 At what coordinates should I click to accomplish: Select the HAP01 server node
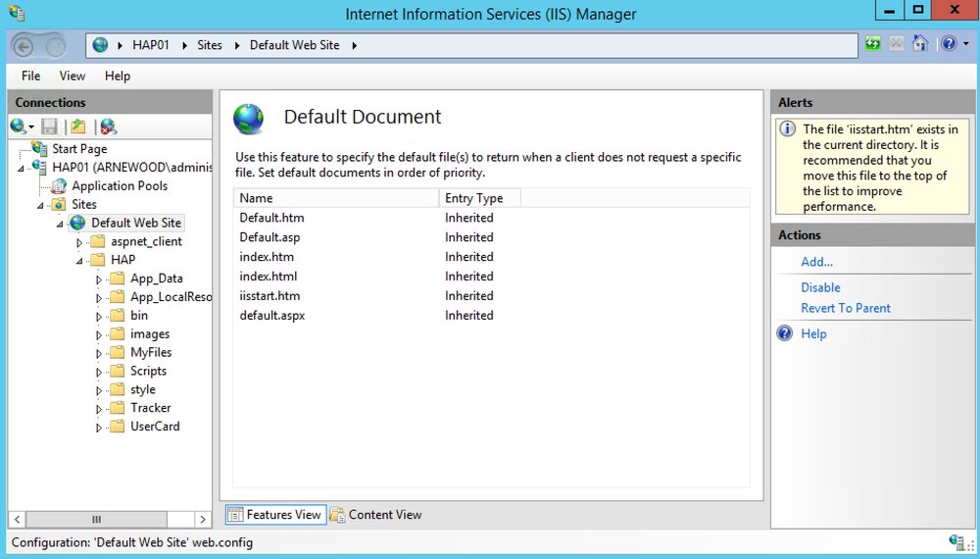click(x=132, y=167)
